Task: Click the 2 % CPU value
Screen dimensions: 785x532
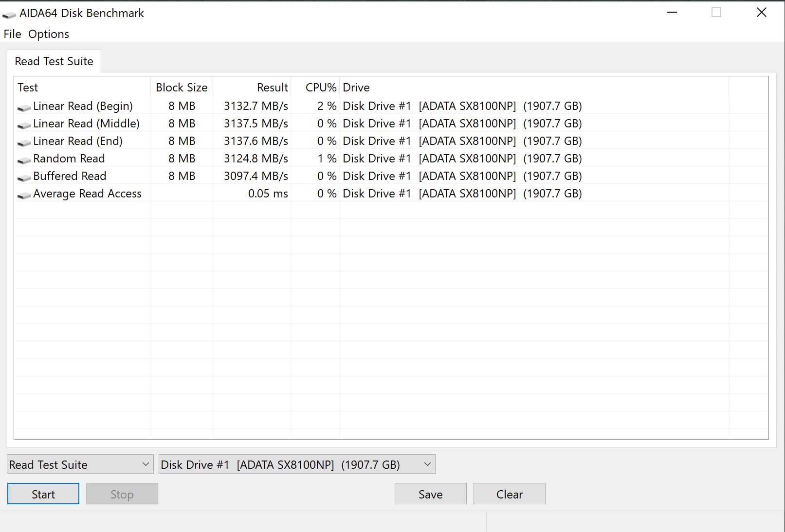Action: pos(327,106)
